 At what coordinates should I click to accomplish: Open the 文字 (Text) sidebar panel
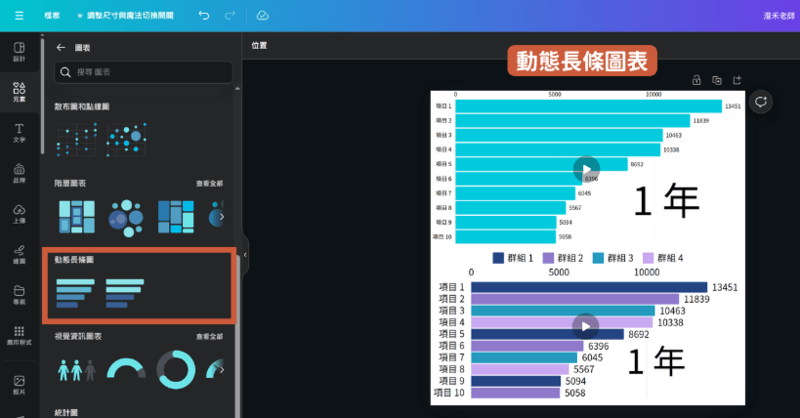pos(19,133)
